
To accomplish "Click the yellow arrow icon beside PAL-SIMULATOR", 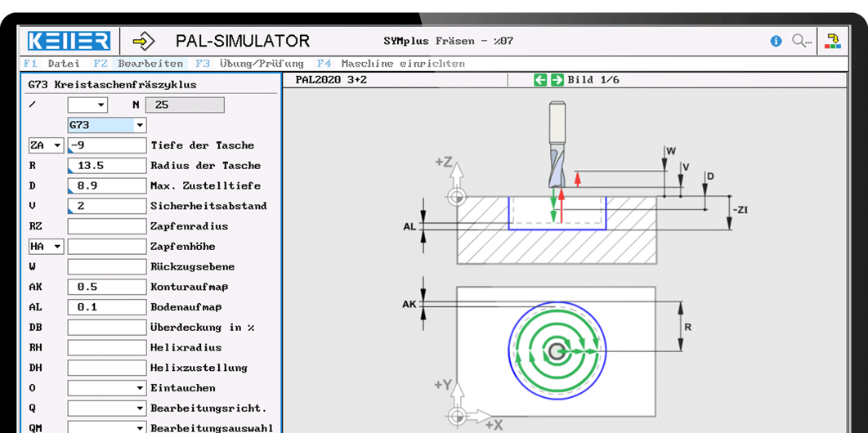I will (144, 41).
